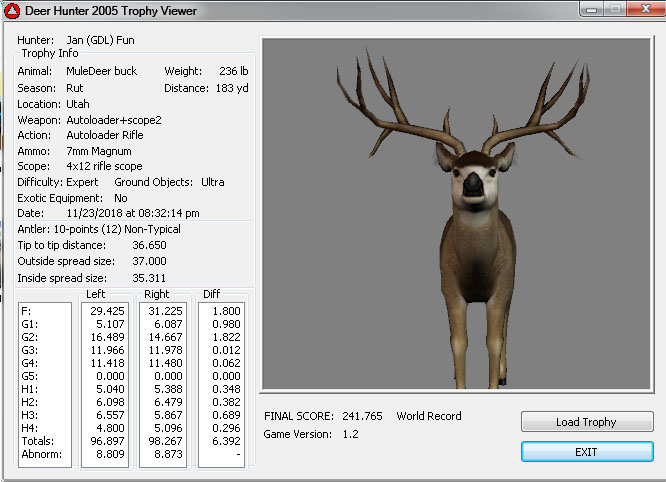Viewport: 666px width, 482px height.
Task: Click outside spread size '37.000'
Action: (x=150, y=261)
